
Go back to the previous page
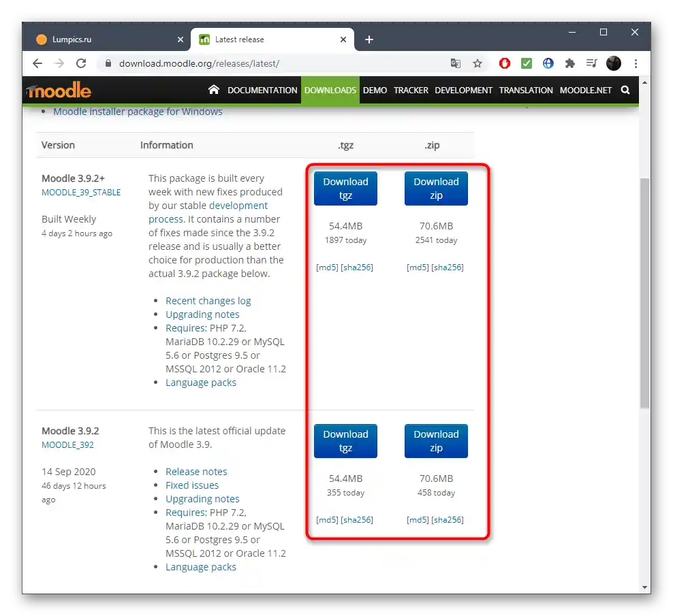tap(37, 63)
